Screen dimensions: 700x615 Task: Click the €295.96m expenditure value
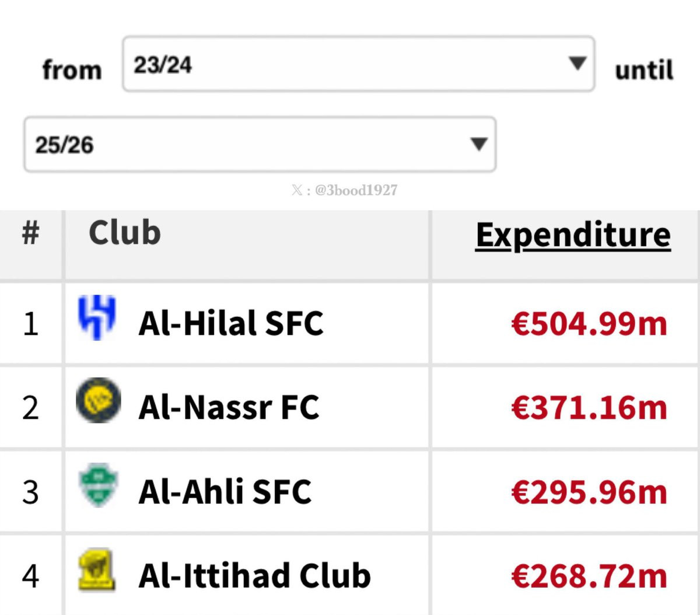(589, 492)
